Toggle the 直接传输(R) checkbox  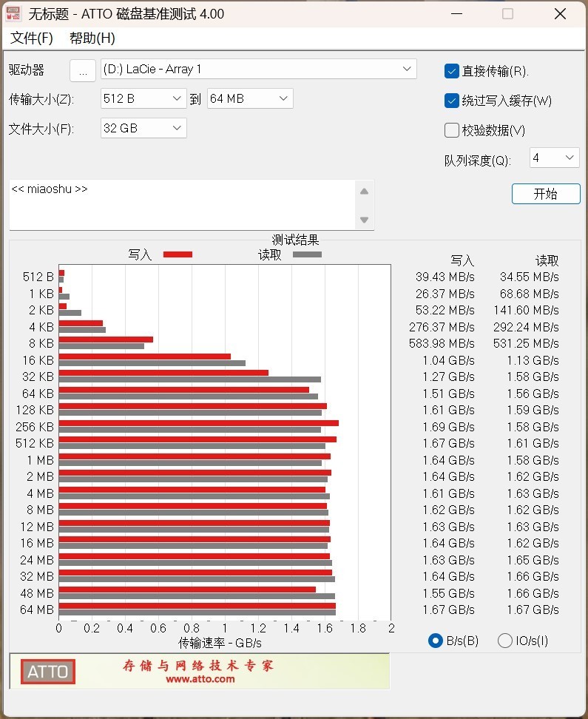[x=452, y=71]
